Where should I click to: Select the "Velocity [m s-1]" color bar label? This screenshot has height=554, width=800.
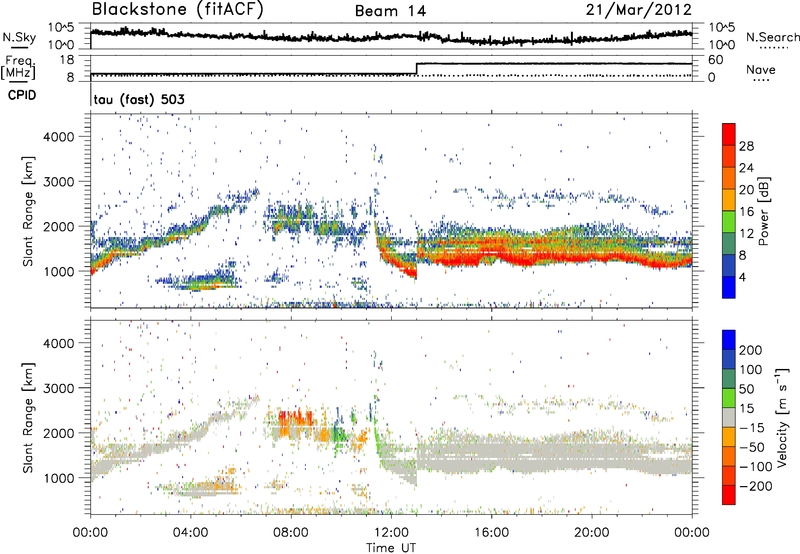(782, 418)
